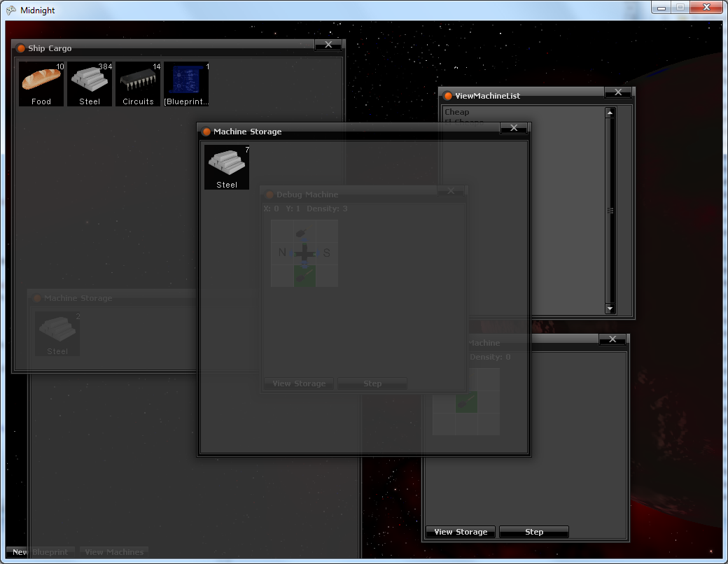Click the Steel stack in Ship Cargo

pyautogui.click(x=90, y=84)
